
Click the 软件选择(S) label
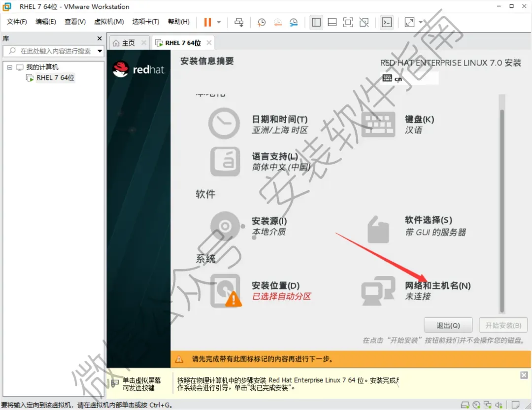point(429,220)
